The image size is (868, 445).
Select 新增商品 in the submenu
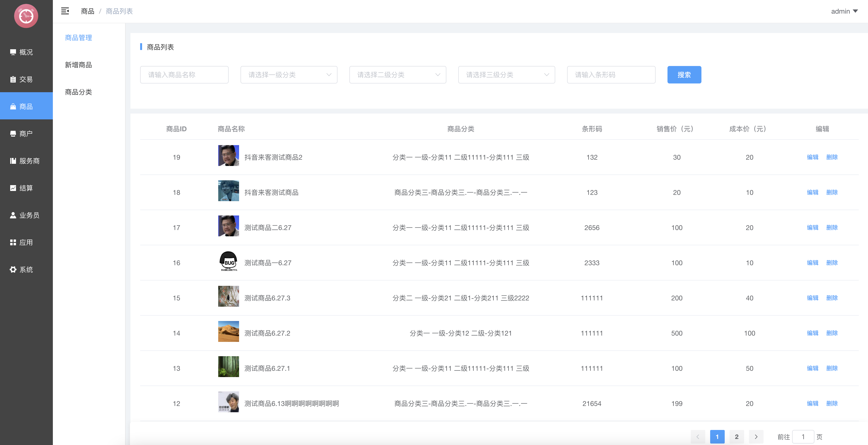point(79,65)
